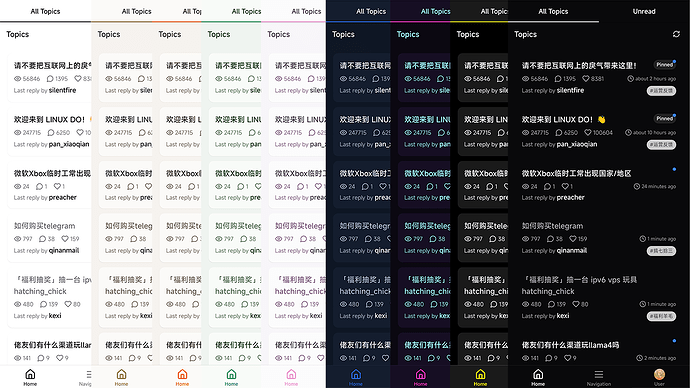The height and width of the screenshot is (388, 690).
Task: Click the heart count 100604 icon
Action: pos(587,132)
